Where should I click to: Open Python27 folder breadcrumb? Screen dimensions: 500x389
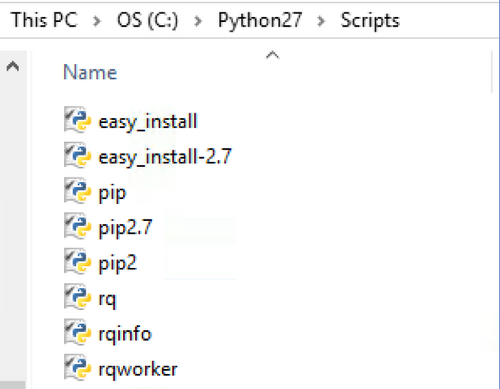(260, 21)
